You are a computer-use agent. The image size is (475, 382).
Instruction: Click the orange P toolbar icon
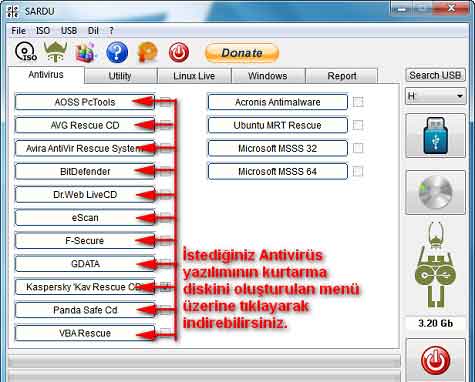coord(147,53)
